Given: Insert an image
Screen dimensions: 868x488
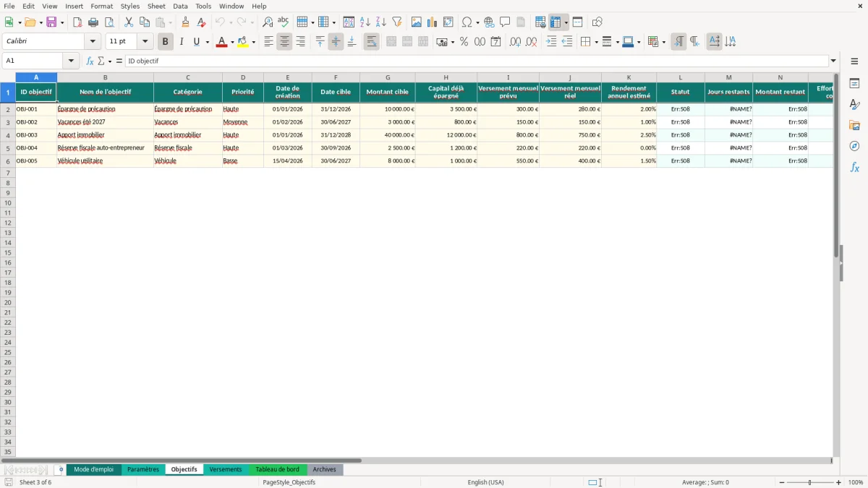Looking at the screenshot, I should 417,22.
